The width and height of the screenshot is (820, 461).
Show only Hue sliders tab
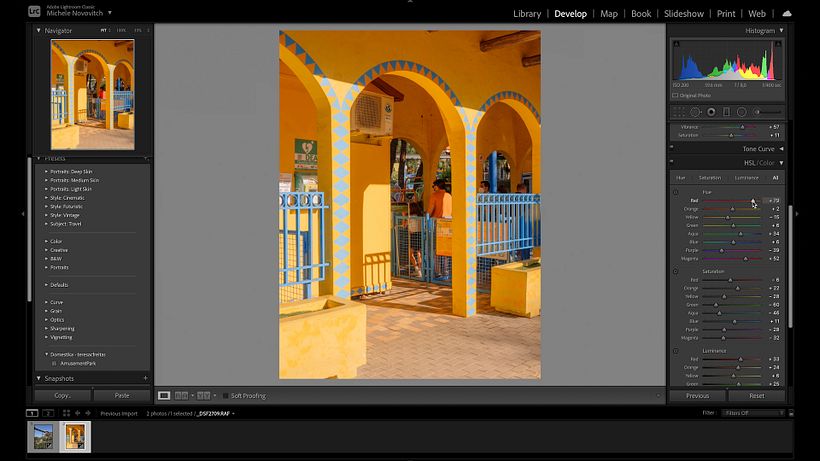coord(680,178)
